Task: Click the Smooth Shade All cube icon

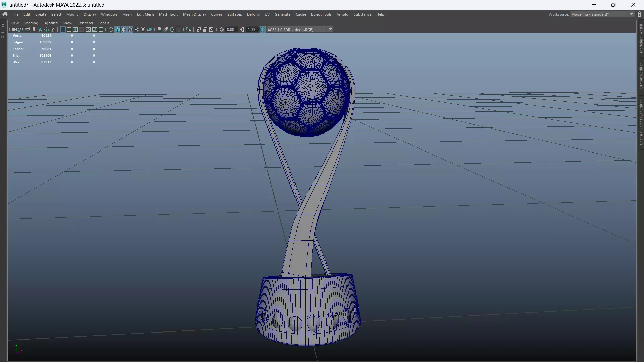Action: (x=117, y=29)
